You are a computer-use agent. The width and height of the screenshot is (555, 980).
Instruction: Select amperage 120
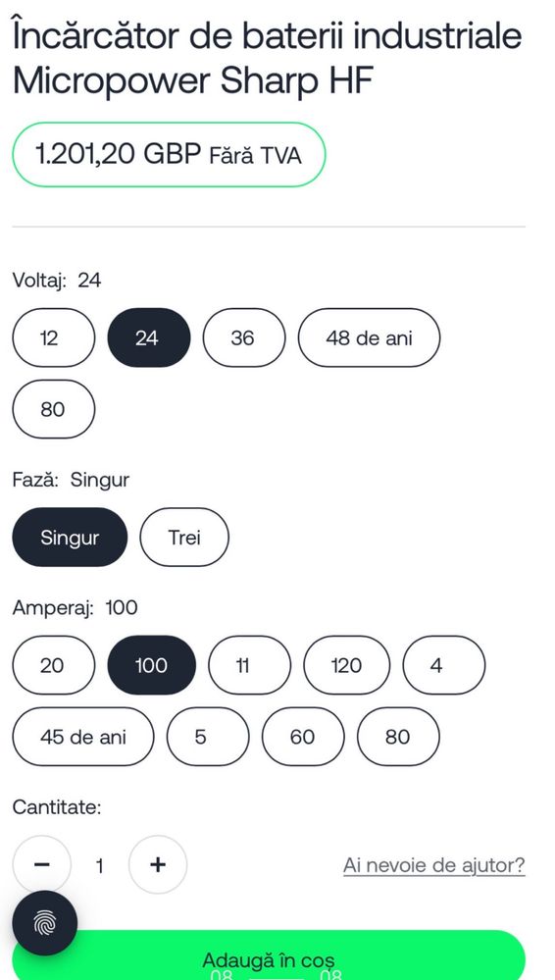coord(346,665)
